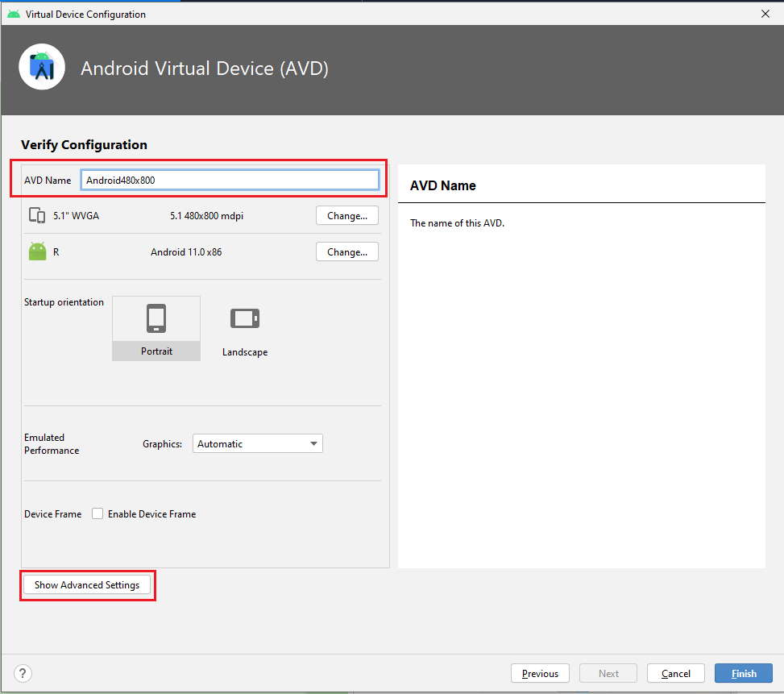The height and width of the screenshot is (694, 784).
Task: Click into the AVD Name text field
Action: point(230,180)
